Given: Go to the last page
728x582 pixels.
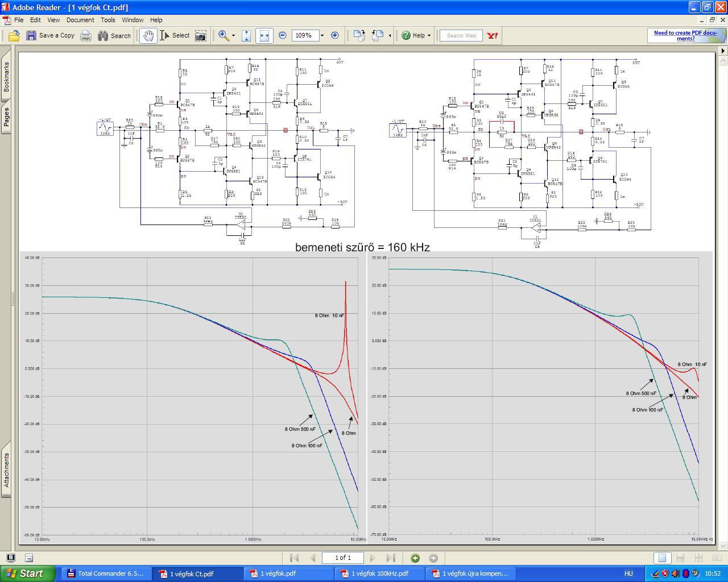Looking at the screenshot, I should (x=391, y=558).
